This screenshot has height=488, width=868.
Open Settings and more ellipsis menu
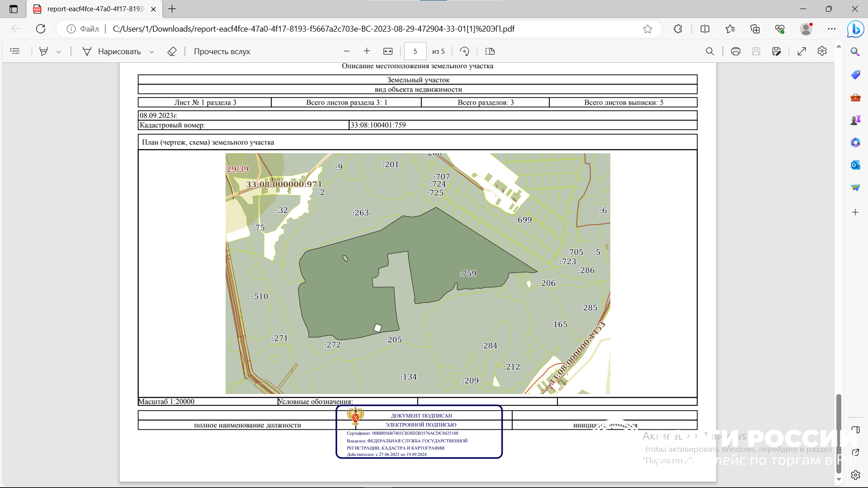(832, 29)
